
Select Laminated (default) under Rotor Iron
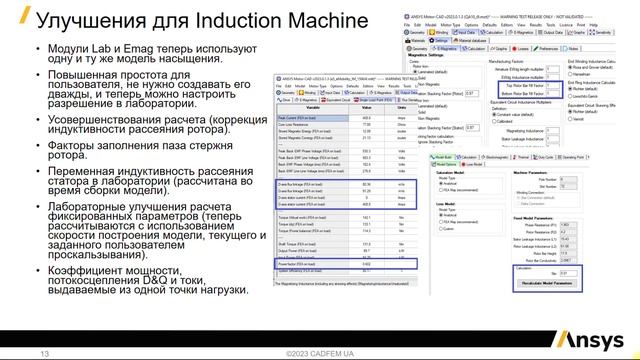430,72
